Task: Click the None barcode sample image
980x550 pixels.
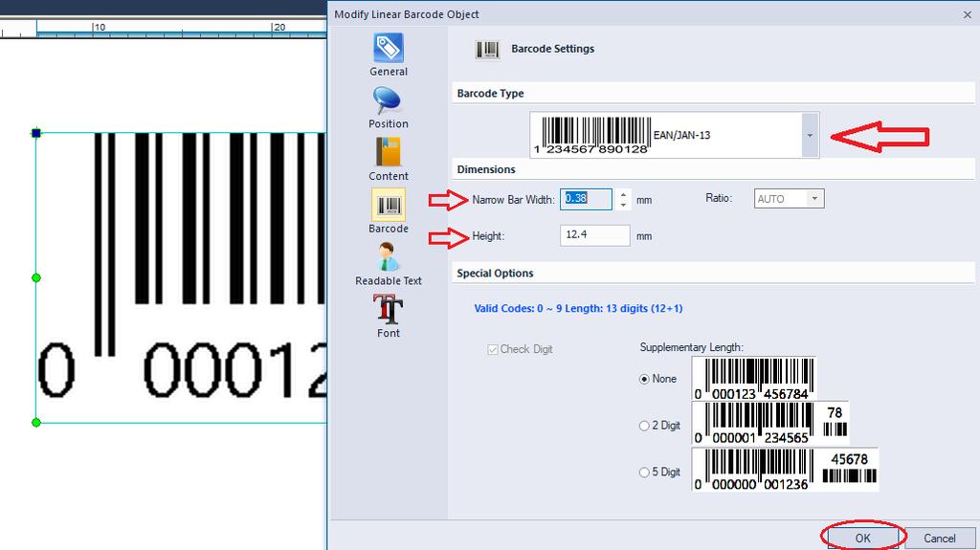Action: 754,379
